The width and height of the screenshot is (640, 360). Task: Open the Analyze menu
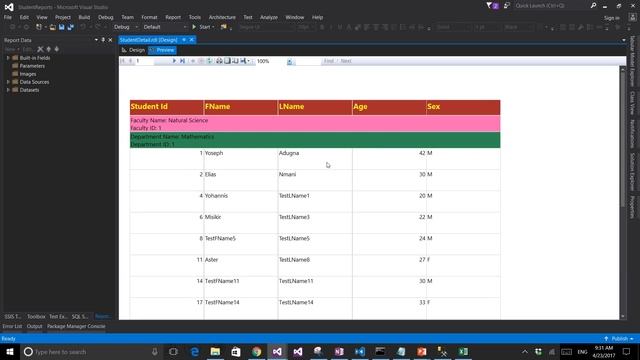(x=269, y=17)
